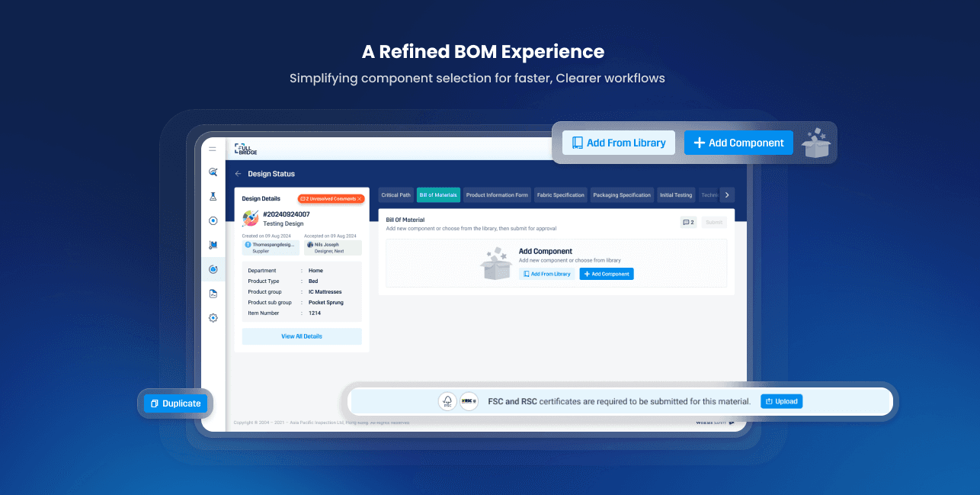Switch to the Fabric Specification tab
The width and height of the screenshot is (980, 495).
[x=561, y=195]
